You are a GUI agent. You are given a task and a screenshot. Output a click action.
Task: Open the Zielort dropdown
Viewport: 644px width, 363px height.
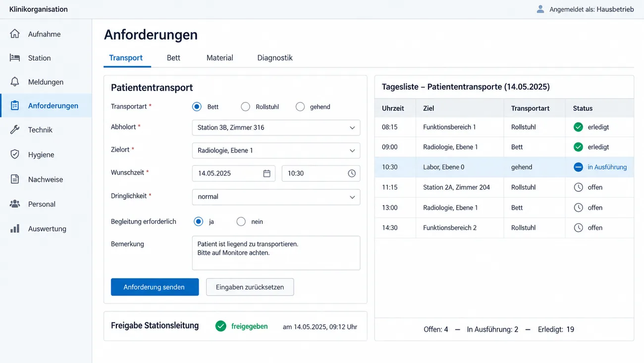click(x=276, y=150)
